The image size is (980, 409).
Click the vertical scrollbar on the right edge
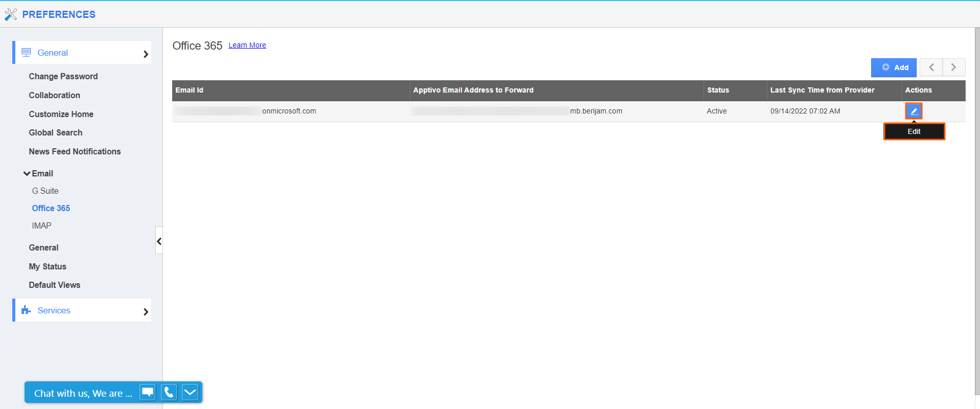(977, 212)
